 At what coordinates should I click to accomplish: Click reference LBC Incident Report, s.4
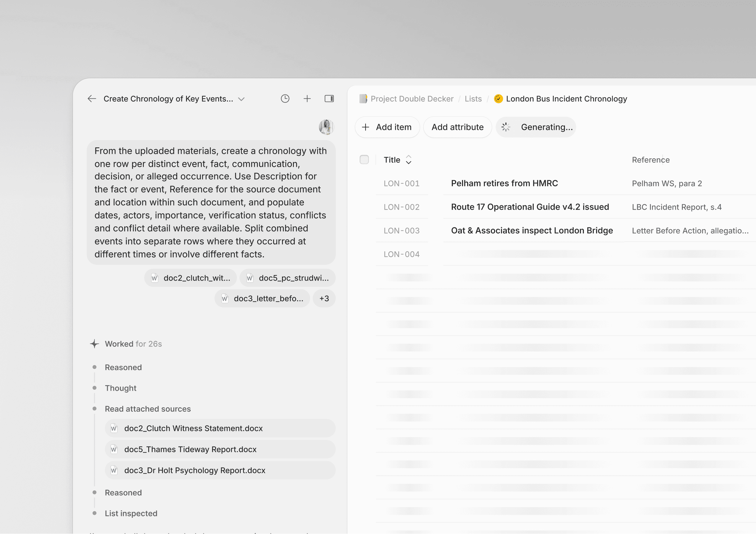tap(677, 207)
